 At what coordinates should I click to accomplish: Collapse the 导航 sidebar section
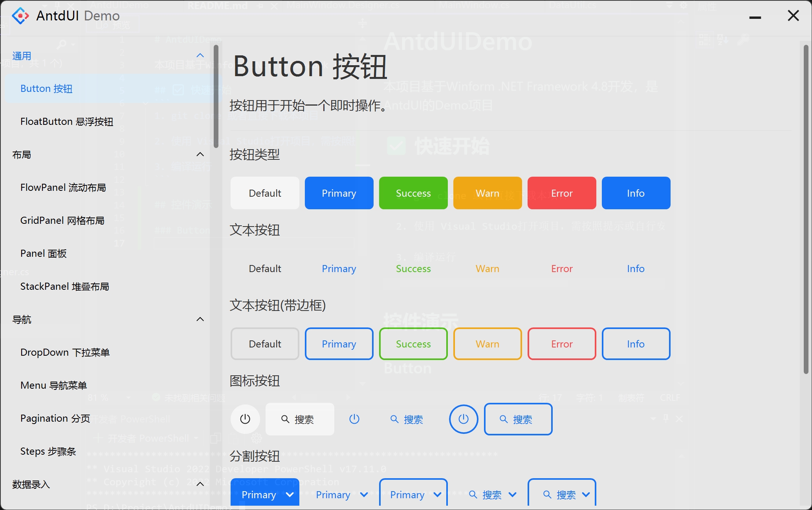[200, 320]
